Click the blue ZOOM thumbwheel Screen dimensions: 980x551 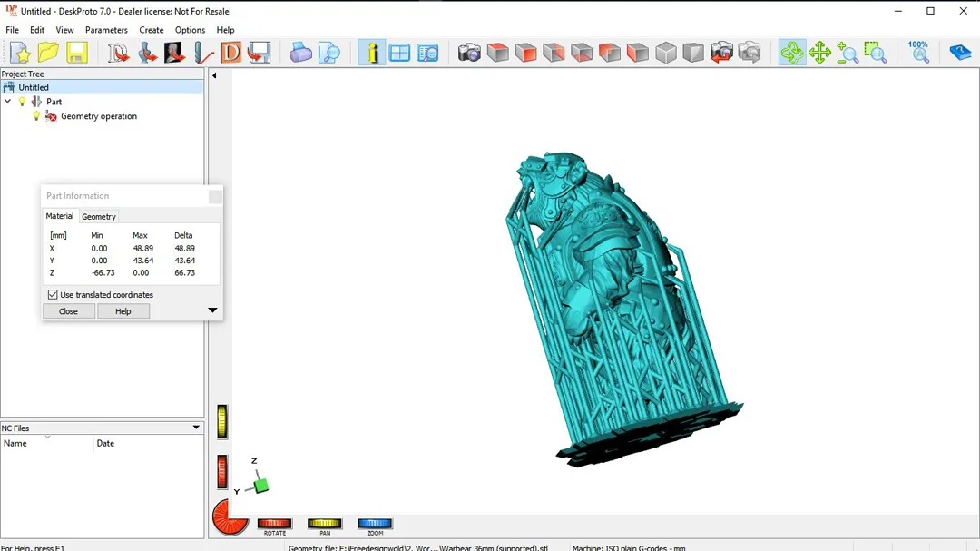pyautogui.click(x=375, y=524)
